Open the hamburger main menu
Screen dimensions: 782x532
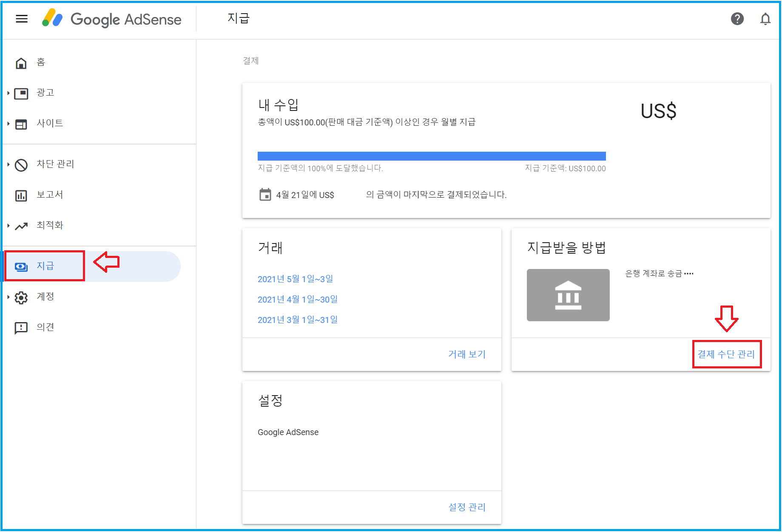click(x=22, y=19)
